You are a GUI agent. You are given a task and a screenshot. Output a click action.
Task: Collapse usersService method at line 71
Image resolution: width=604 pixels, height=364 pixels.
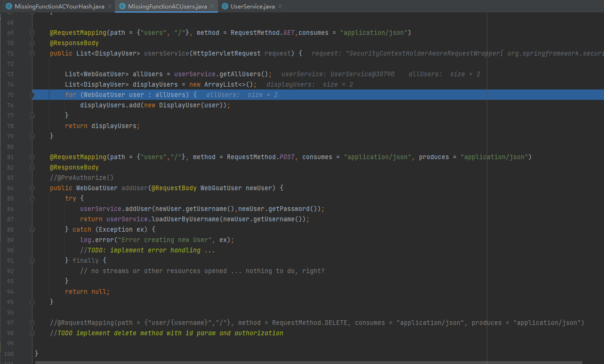tap(32, 54)
